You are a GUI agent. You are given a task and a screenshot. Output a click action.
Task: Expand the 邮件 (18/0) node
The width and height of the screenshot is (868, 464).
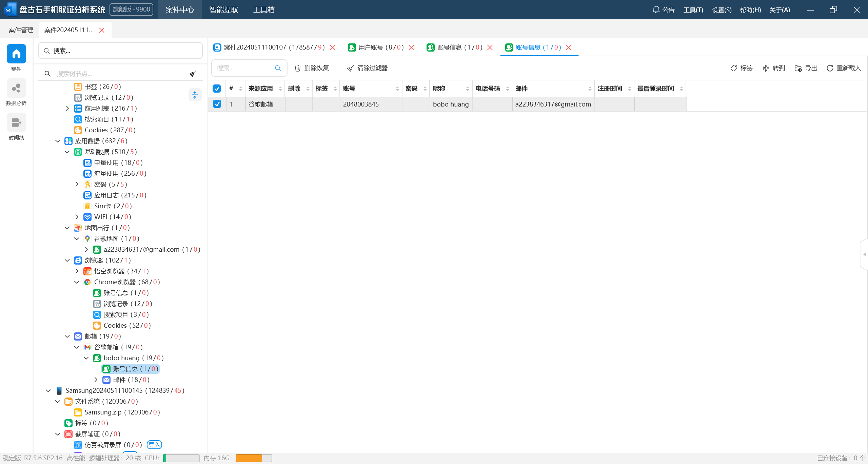click(x=96, y=380)
